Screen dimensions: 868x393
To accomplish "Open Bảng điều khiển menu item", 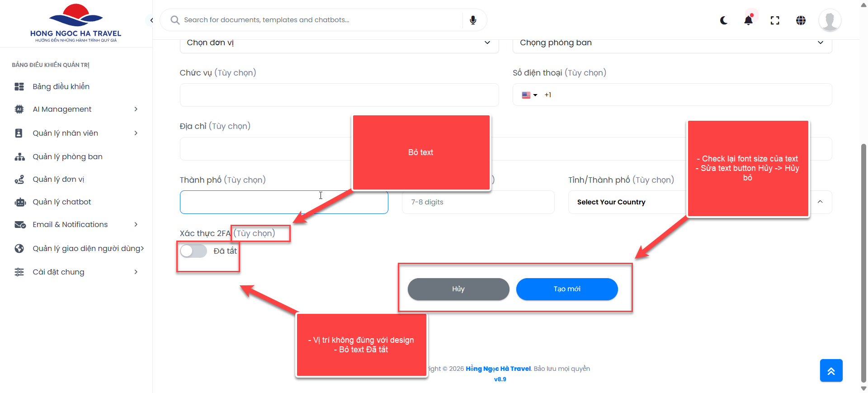I will 61,86.
